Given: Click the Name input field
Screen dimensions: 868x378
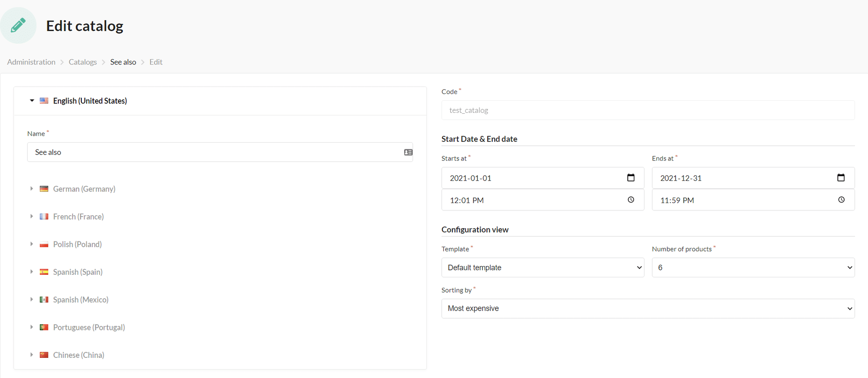Looking at the screenshot, I should coord(220,152).
